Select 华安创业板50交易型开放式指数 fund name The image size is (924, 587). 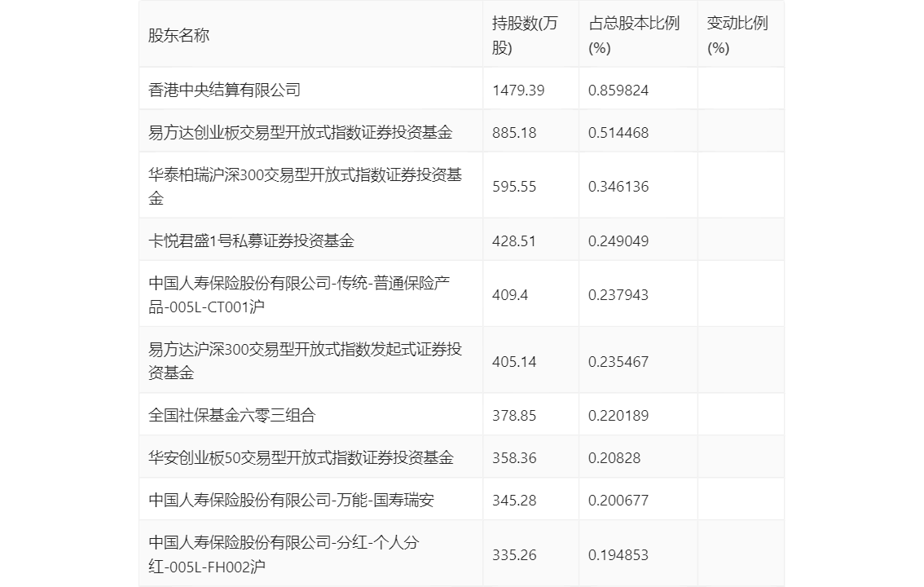[x=301, y=458]
